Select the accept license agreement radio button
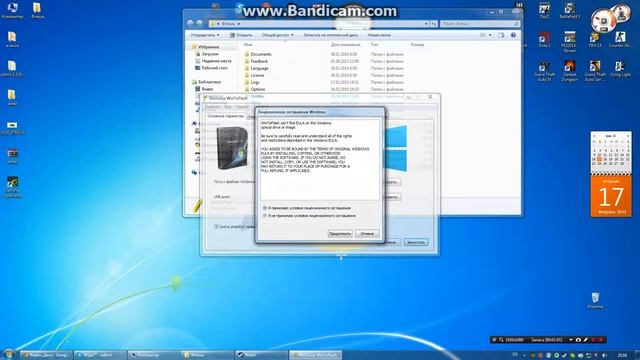This screenshot has height=360, width=640. click(x=265, y=208)
